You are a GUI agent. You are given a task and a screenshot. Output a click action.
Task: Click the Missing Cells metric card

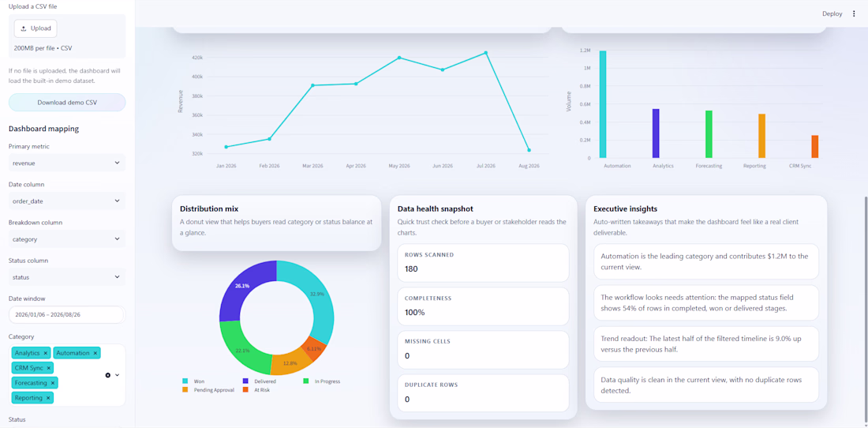click(x=483, y=350)
